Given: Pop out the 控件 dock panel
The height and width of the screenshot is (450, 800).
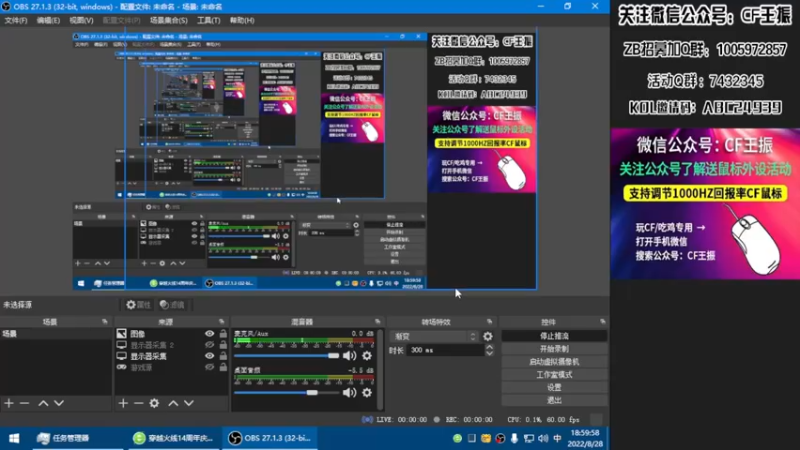Looking at the screenshot, I should [x=603, y=321].
